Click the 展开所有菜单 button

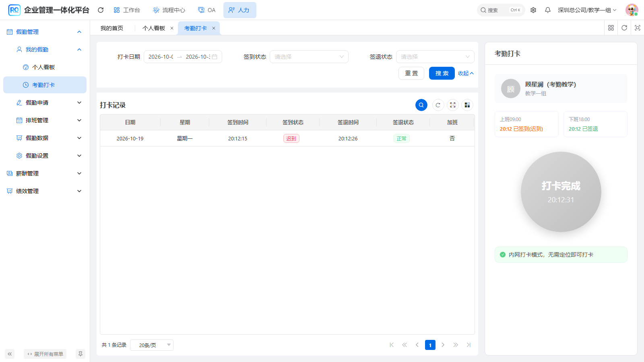pyautogui.click(x=45, y=354)
